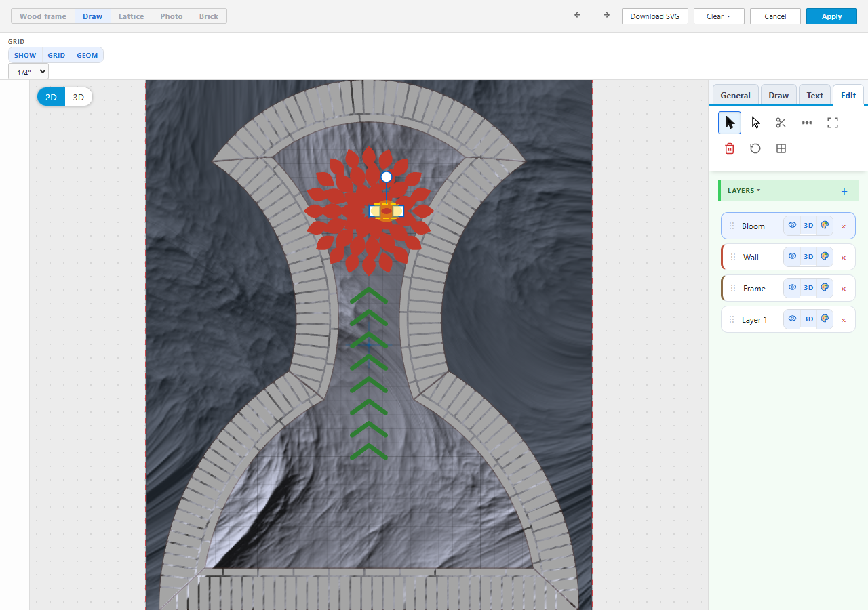Remove the Wall layer with x
The width and height of the screenshot is (868, 610).
pyautogui.click(x=844, y=258)
